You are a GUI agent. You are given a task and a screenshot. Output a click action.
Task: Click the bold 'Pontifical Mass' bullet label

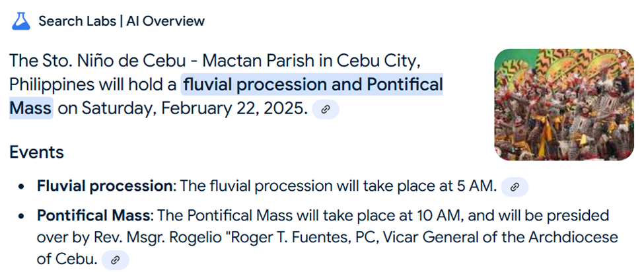click(x=93, y=215)
